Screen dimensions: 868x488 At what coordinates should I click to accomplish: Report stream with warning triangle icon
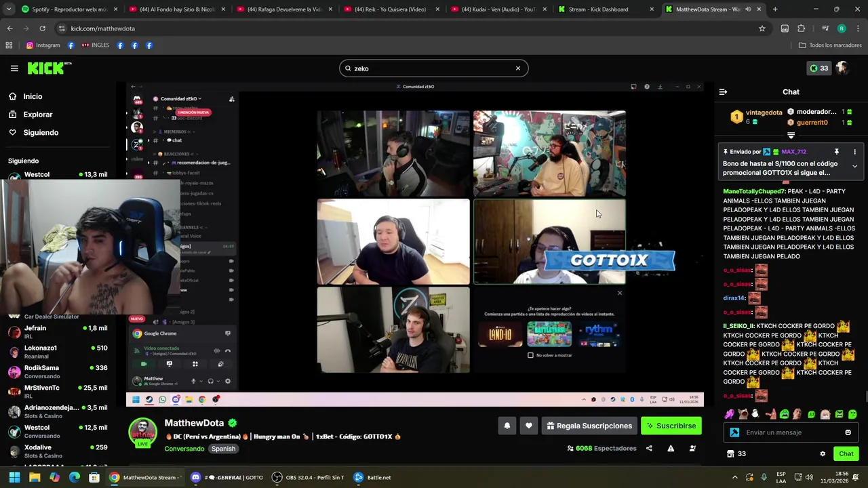pyautogui.click(x=671, y=449)
